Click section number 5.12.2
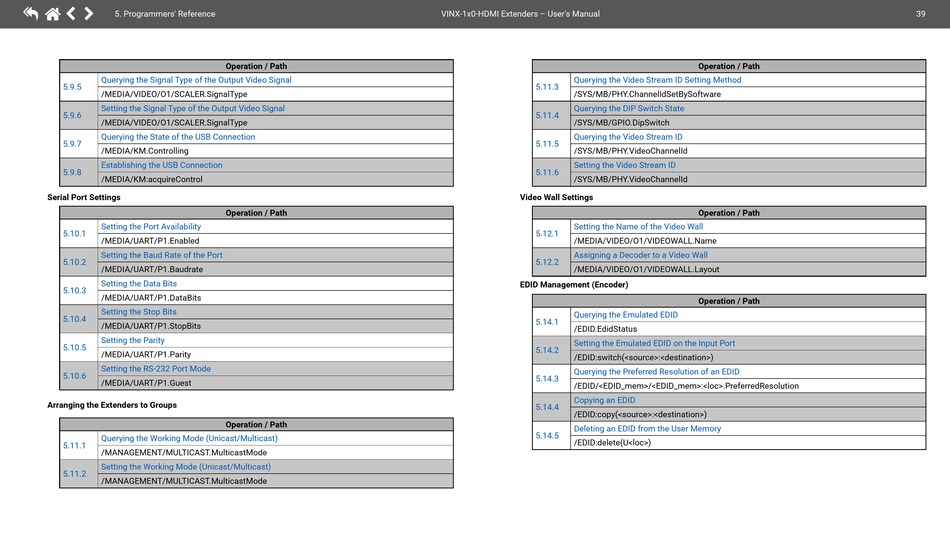 [x=547, y=262]
